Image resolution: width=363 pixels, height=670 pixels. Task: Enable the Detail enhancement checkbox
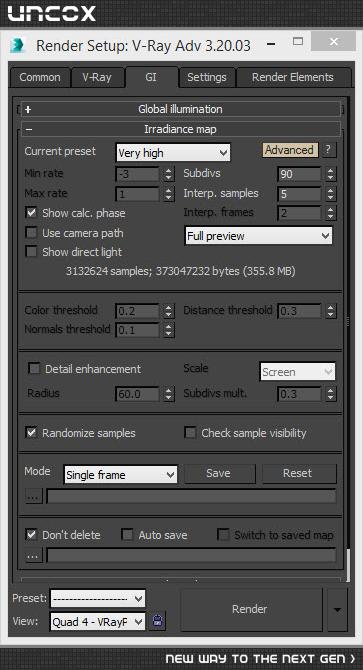(x=34, y=369)
